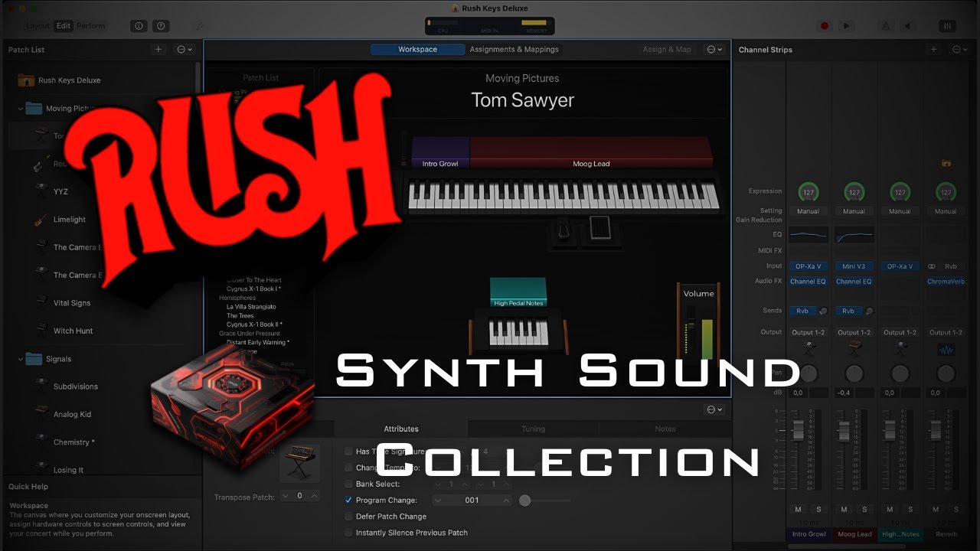Open Output 1-2 menu on Intro Growl strip
The height and width of the screenshot is (551, 980).
click(x=808, y=332)
